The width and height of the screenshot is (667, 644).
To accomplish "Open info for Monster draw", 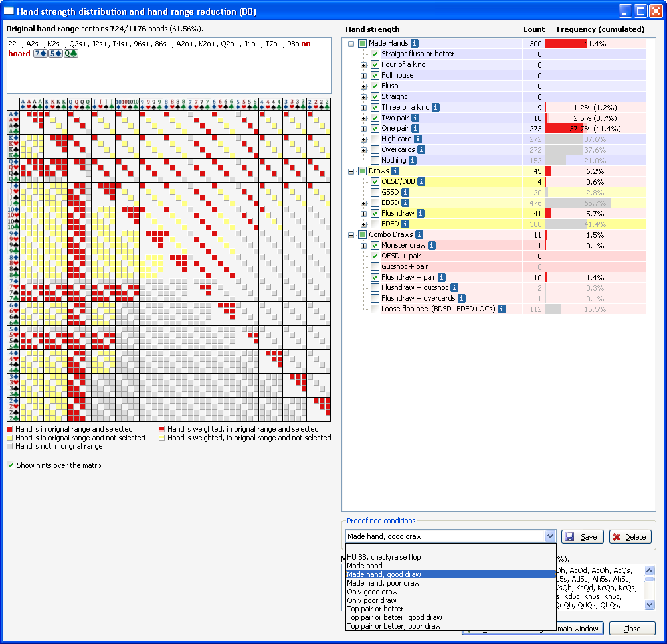I will coord(432,245).
